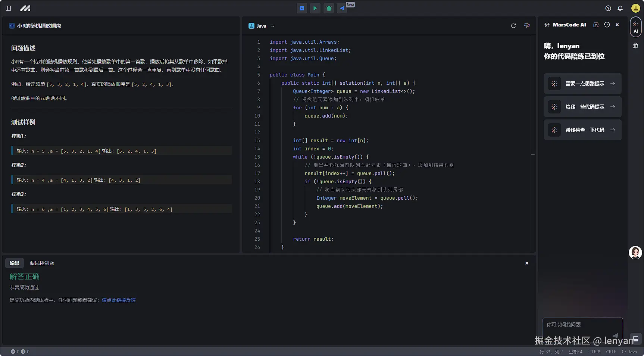Switch to the 调试控制台 tab

(x=42, y=263)
